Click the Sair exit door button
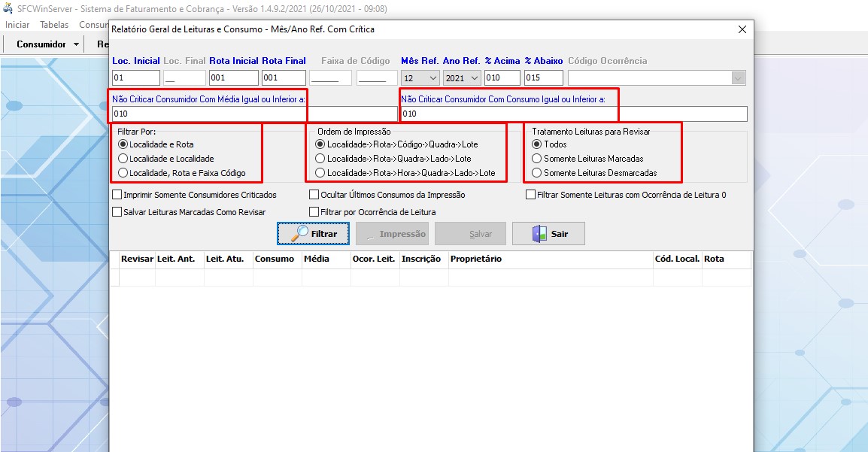The height and width of the screenshot is (452, 868). click(x=548, y=234)
